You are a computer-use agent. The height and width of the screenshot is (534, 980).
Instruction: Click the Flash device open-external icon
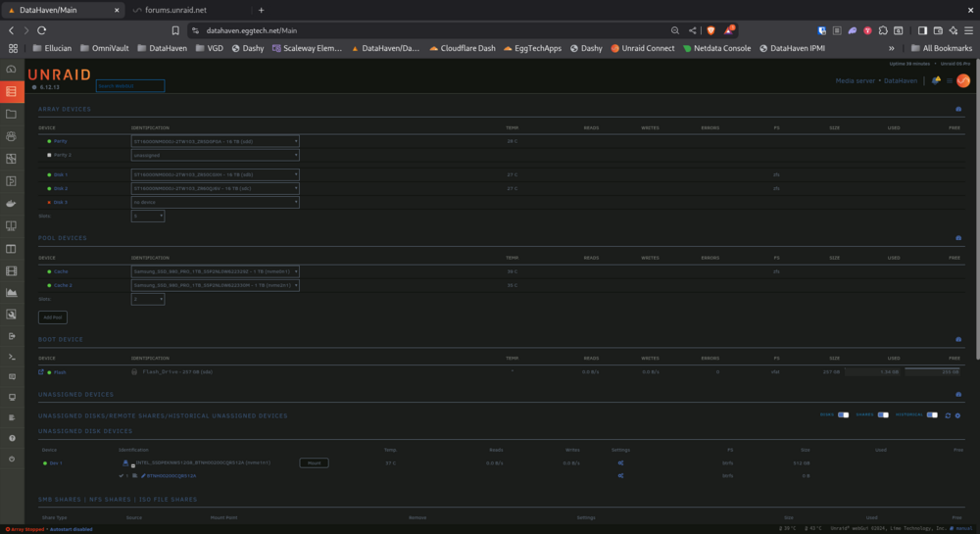[41, 372]
